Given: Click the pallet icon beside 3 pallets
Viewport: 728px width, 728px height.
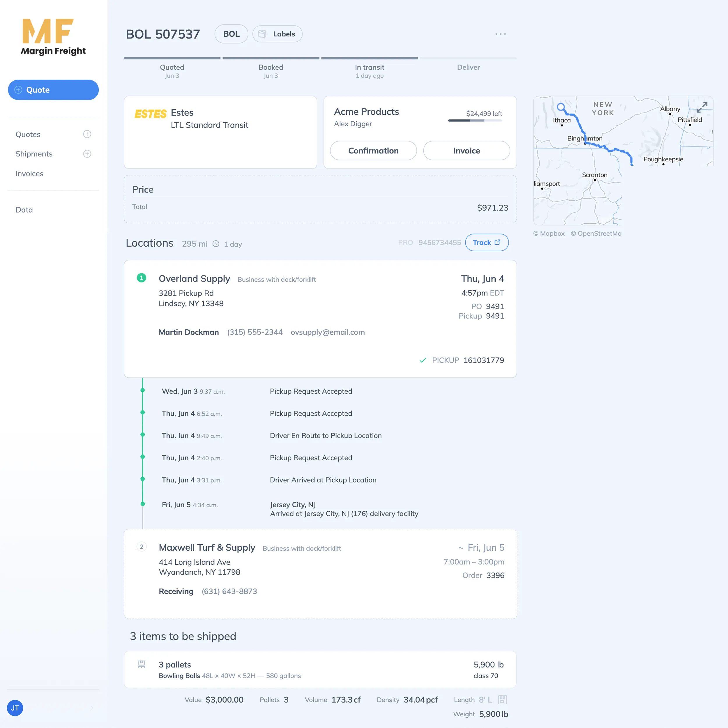Looking at the screenshot, I should tap(141, 664).
